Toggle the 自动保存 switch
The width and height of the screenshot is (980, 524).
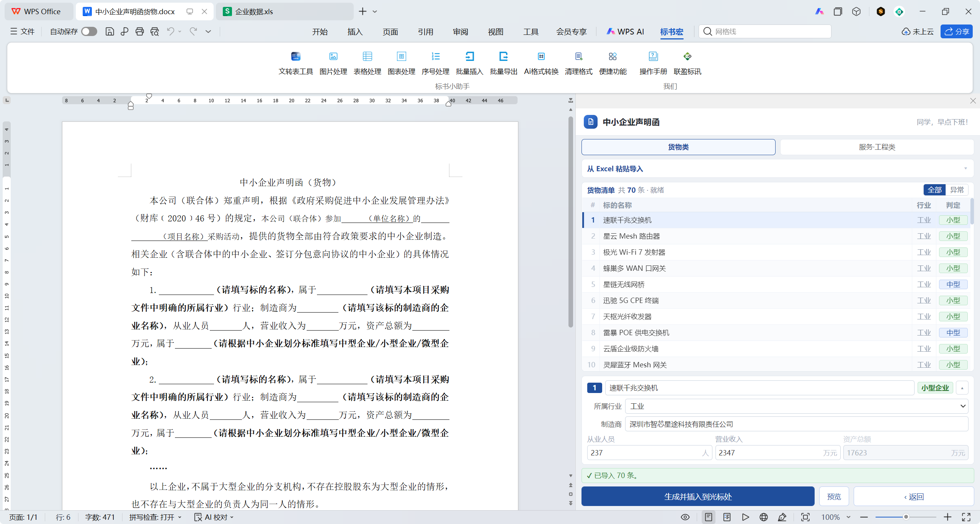click(89, 31)
